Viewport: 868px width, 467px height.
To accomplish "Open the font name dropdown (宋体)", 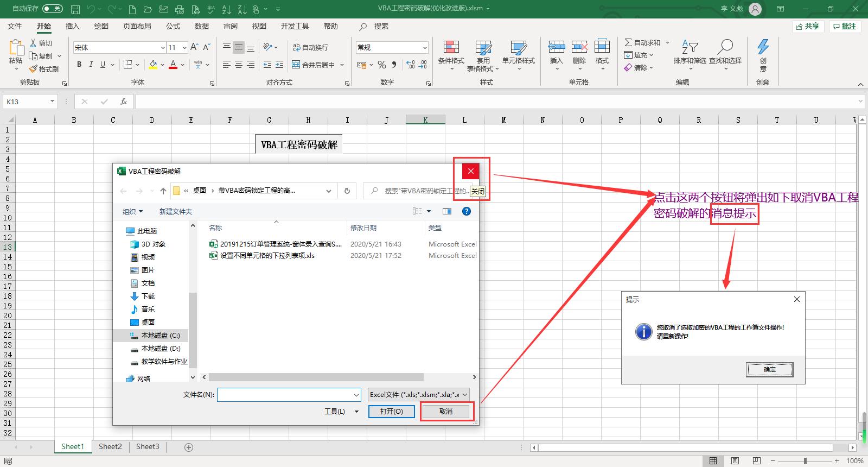I will pyautogui.click(x=162, y=48).
